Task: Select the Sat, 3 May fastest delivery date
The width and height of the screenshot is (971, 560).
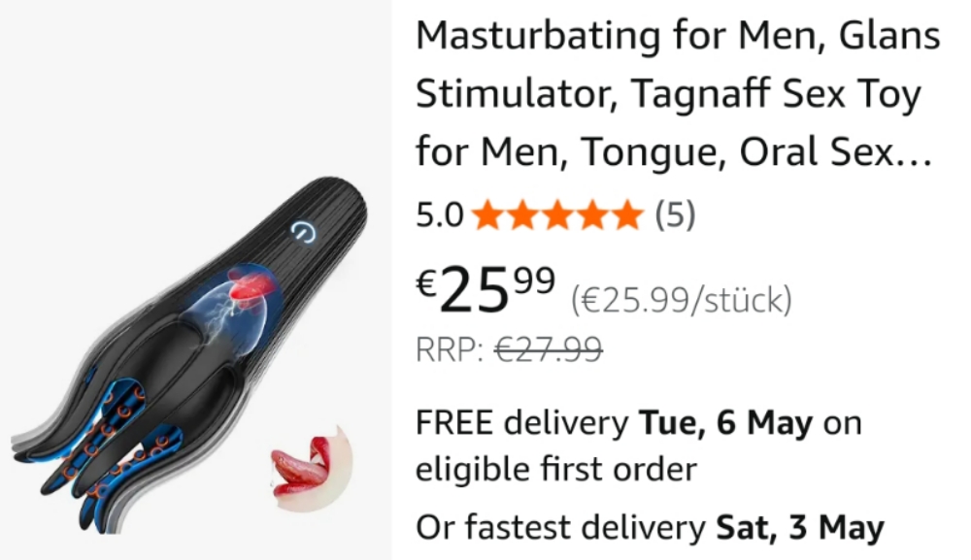Action: click(800, 528)
